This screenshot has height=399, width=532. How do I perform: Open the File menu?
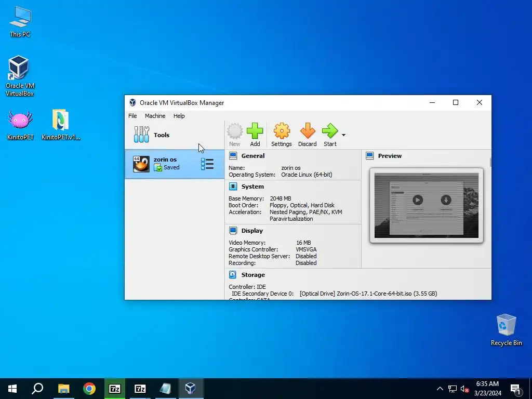point(132,116)
